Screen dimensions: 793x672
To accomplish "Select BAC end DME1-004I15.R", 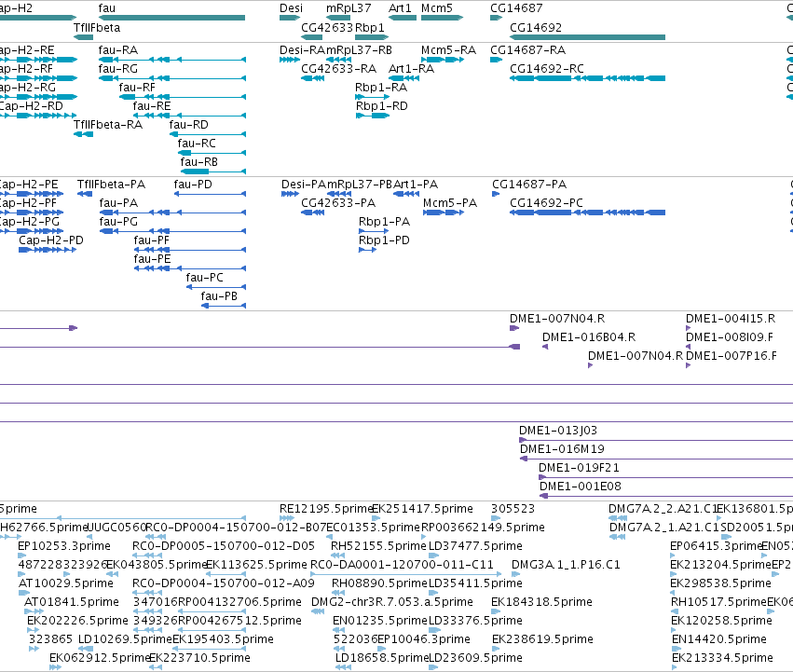I will (731, 318).
